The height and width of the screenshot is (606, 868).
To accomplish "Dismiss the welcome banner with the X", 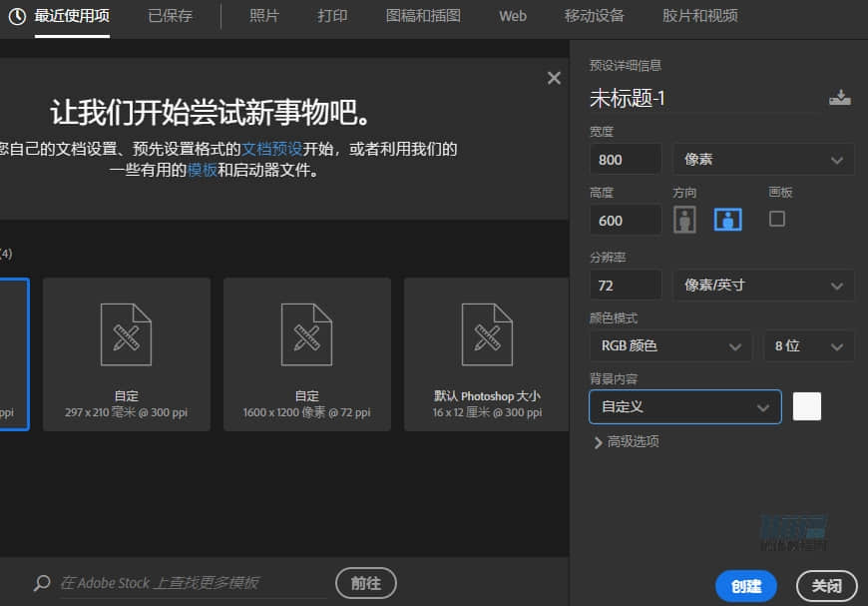I will [x=554, y=78].
